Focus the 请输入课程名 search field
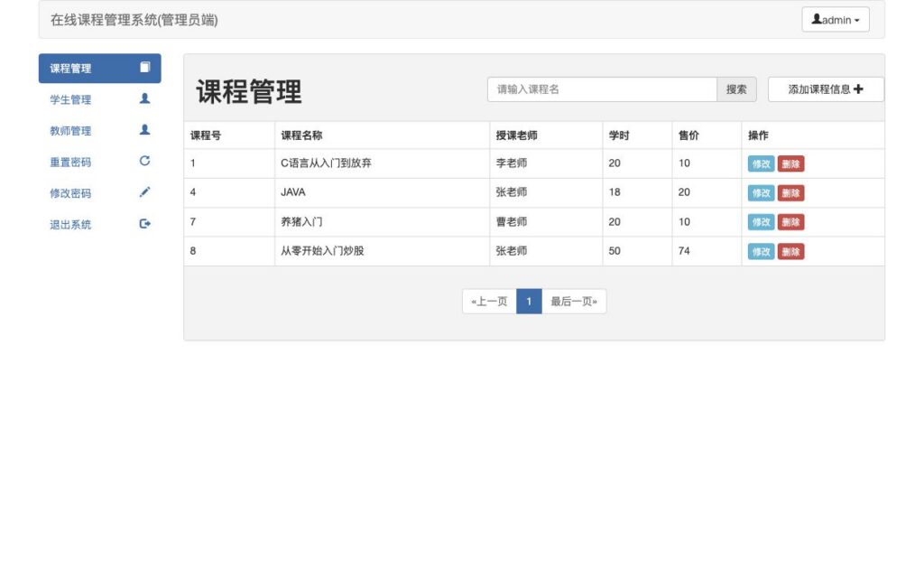This screenshot has width=924, height=578. coord(602,89)
